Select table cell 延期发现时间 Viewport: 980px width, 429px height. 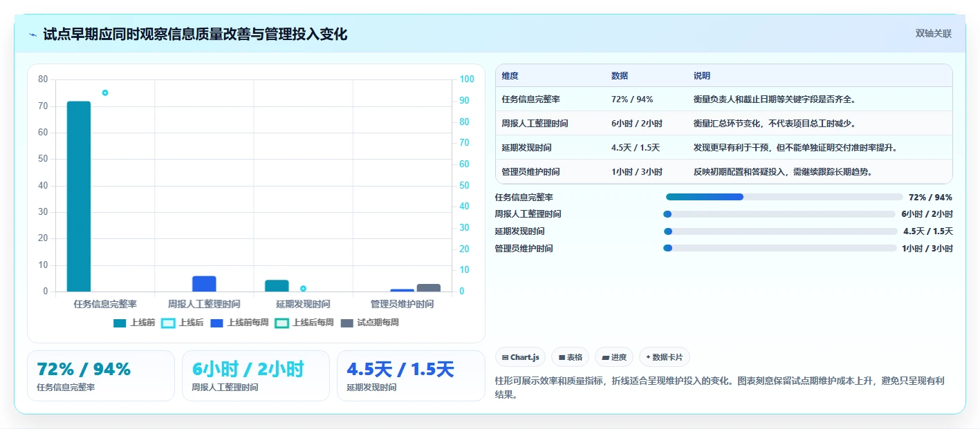(x=527, y=148)
